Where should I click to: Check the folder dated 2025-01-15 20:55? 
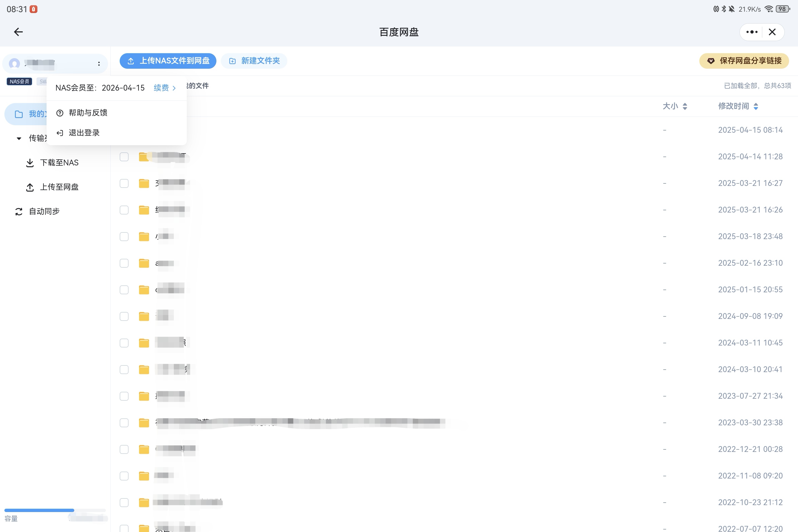pyautogui.click(x=124, y=290)
